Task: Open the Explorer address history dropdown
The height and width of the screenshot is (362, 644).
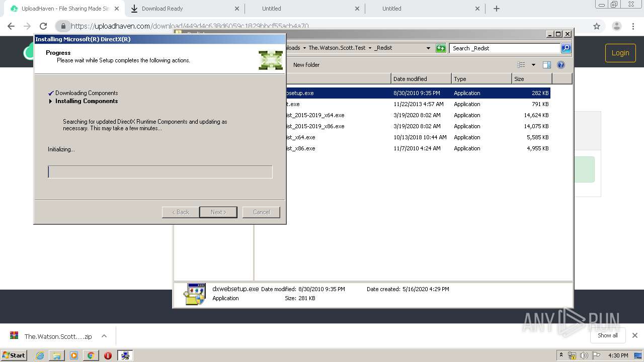Action: pos(428,48)
